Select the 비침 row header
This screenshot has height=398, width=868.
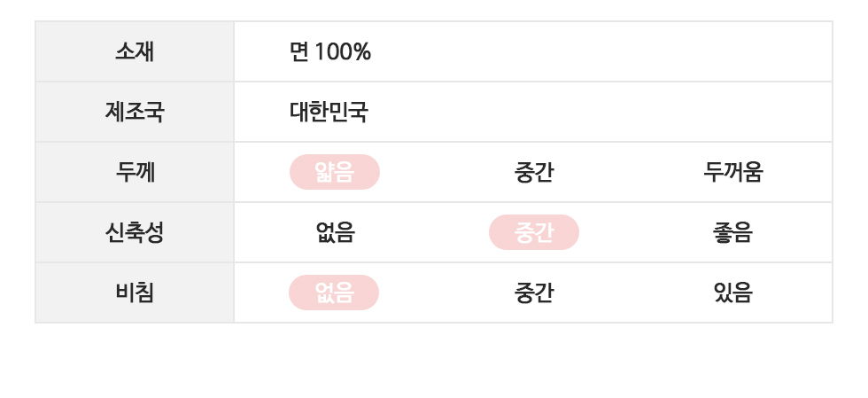[x=135, y=293]
